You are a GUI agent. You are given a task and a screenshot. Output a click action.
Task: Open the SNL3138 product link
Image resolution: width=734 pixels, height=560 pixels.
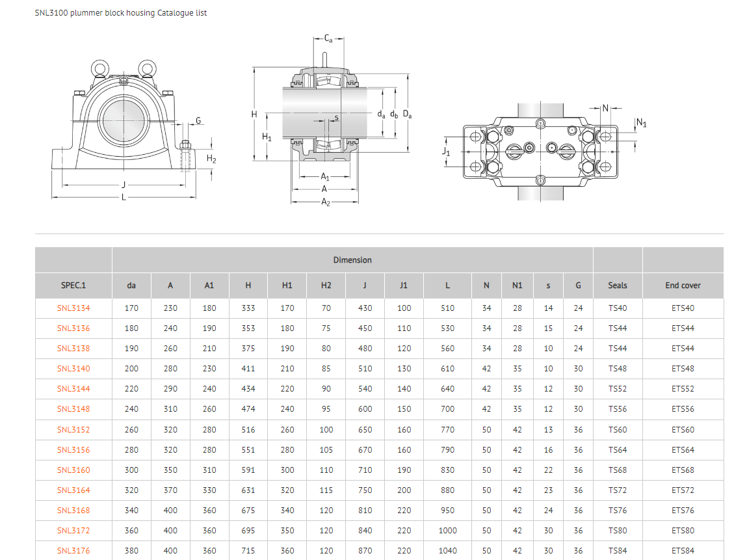(73, 349)
